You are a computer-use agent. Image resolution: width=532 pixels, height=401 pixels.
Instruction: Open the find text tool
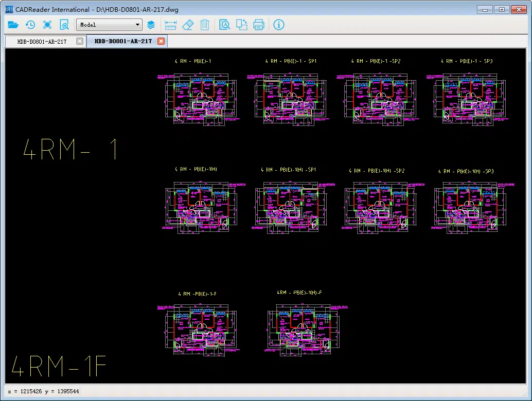click(224, 24)
